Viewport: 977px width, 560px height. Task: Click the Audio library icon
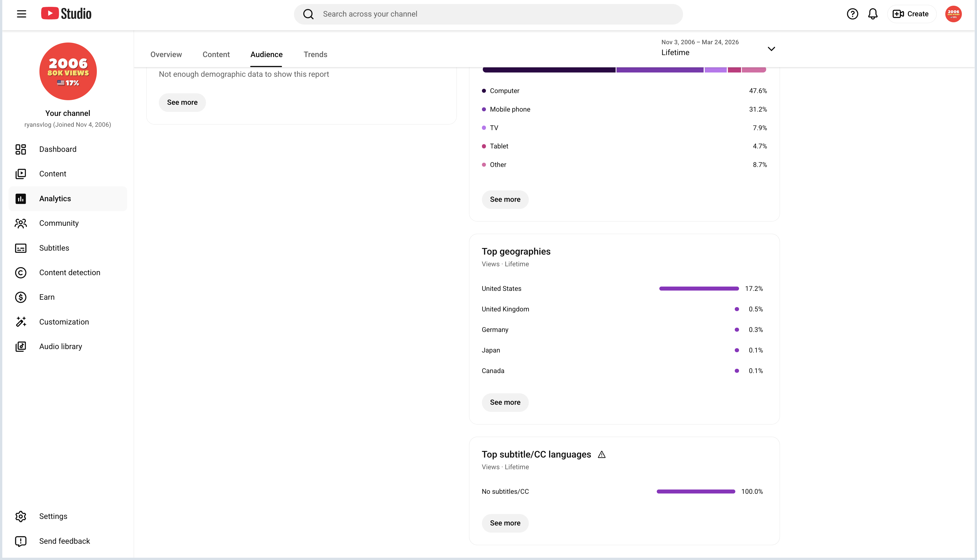pos(21,347)
